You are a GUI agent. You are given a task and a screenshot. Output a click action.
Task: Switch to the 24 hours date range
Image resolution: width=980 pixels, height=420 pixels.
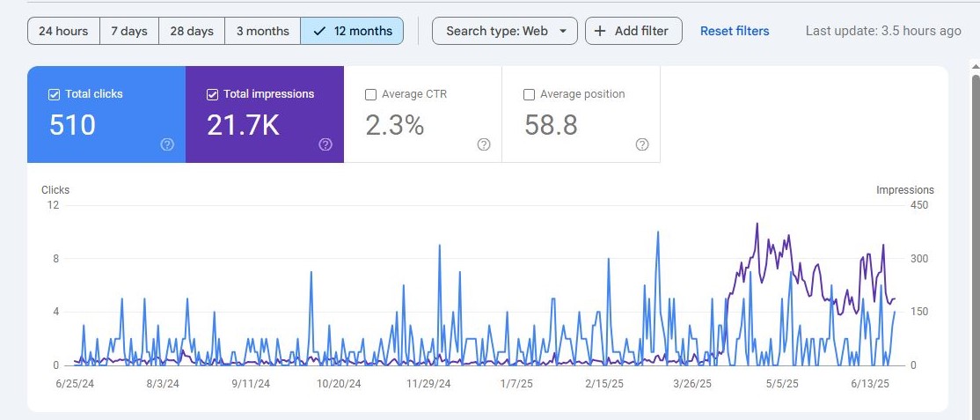[x=63, y=31]
